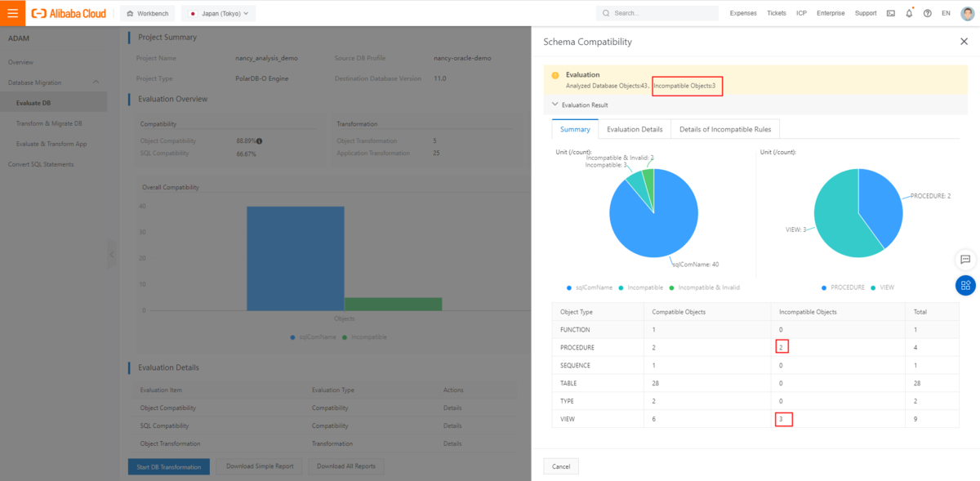Open Evaluate & Transform App

[51, 144]
